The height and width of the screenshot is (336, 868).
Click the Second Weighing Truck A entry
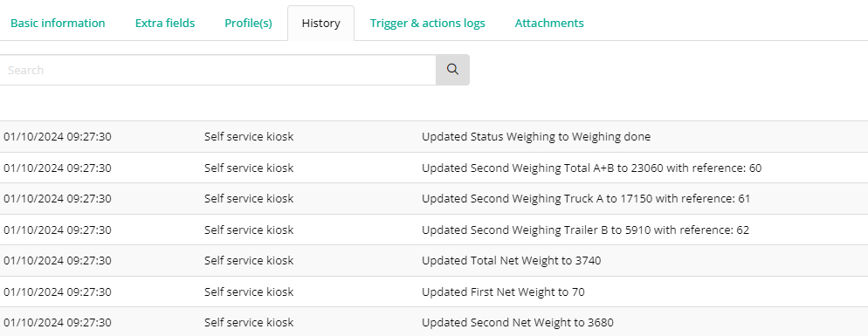point(434,199)
